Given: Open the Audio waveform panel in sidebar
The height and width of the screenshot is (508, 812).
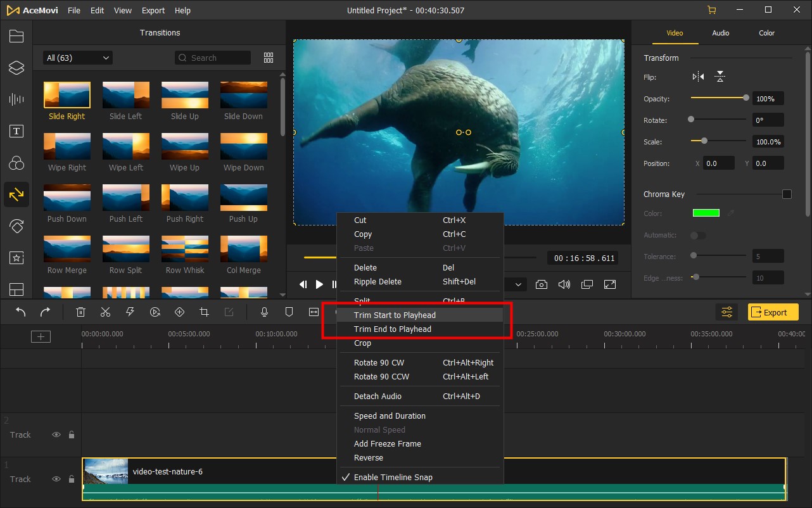Looking at the screenshot, I should pyautogui.click(x=16, y=99).
